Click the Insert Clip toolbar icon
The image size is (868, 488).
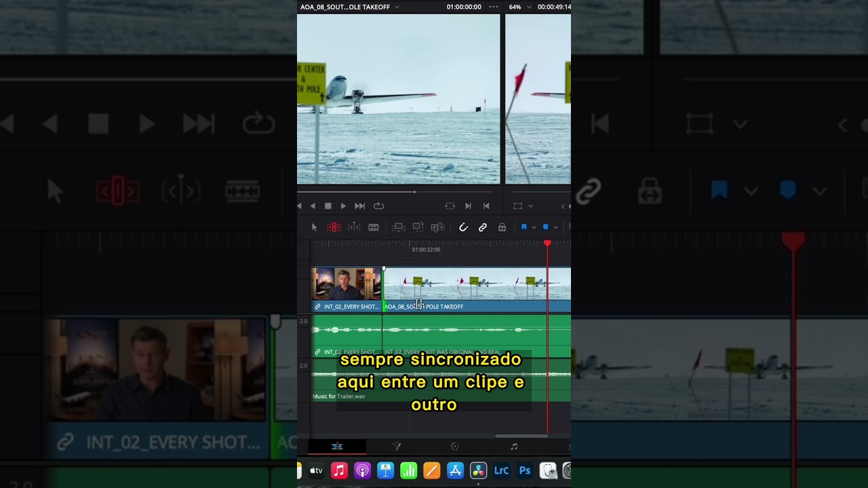(x=399, y=227)
